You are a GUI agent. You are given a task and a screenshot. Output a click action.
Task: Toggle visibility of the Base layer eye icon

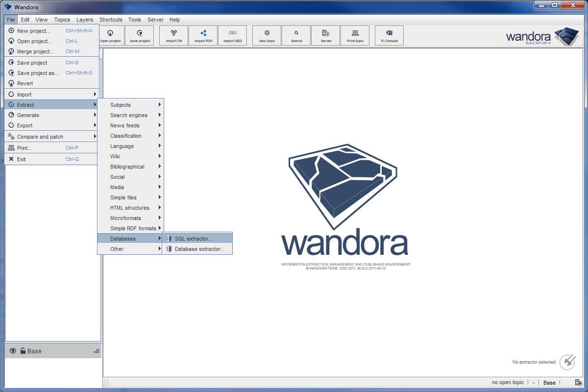(x=12, y=350)
